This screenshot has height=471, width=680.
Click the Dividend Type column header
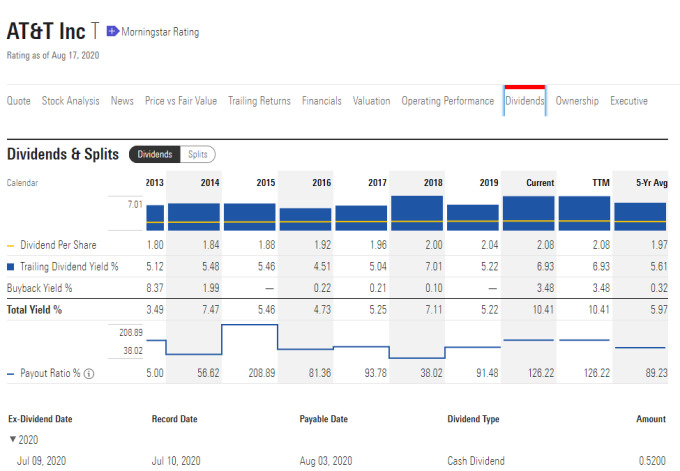click(473, 419)
